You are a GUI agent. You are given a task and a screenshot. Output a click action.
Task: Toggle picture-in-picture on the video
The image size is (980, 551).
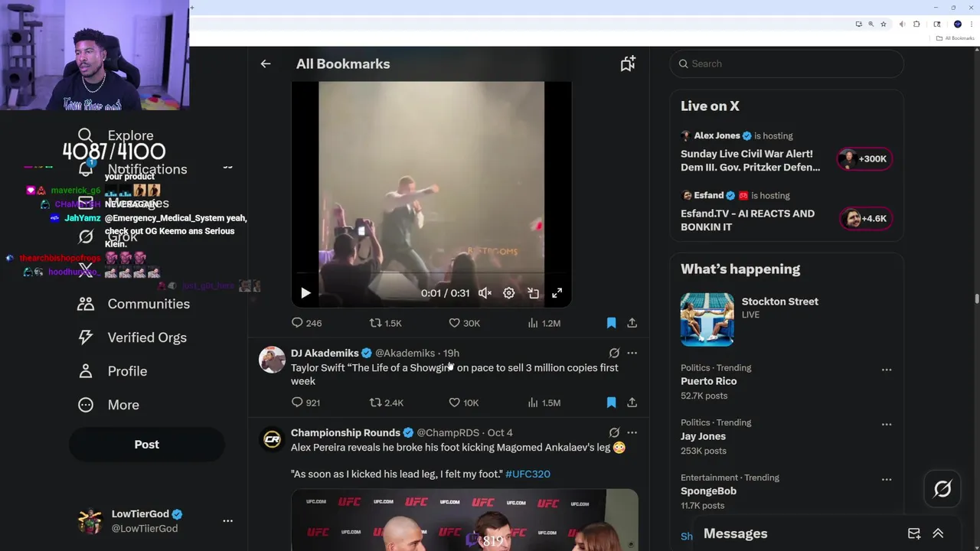click(x=534, y=293)
